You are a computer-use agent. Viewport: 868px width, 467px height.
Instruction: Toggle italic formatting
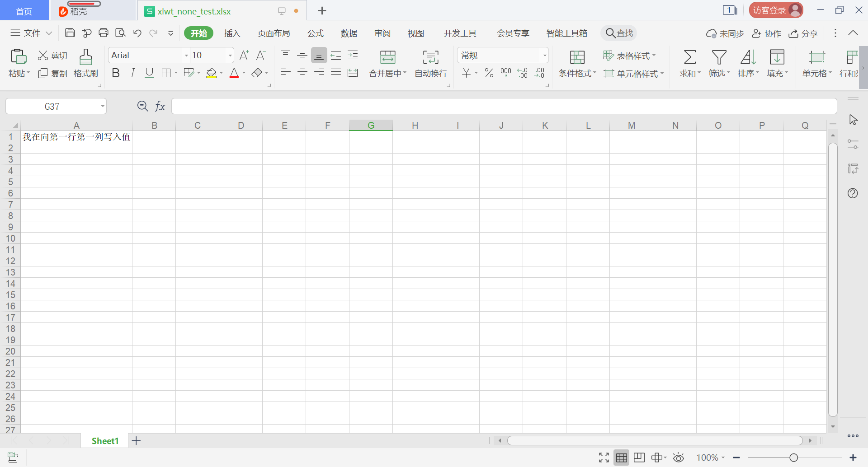click(132, 72)
